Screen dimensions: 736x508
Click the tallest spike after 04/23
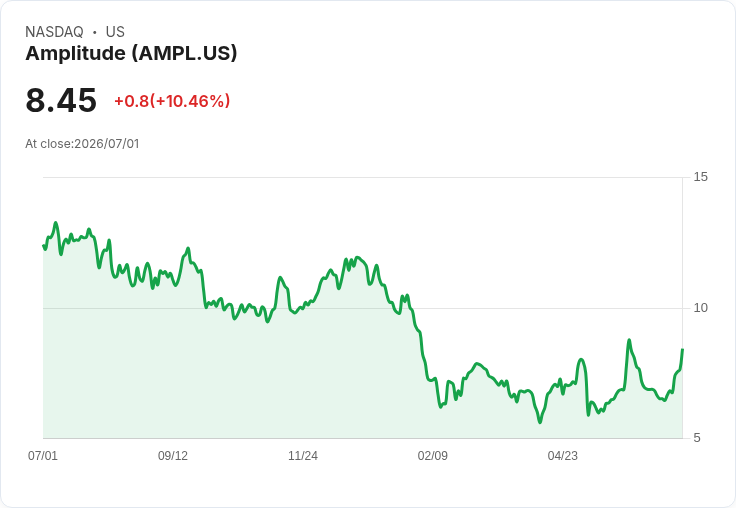click(x=629, y=339)
